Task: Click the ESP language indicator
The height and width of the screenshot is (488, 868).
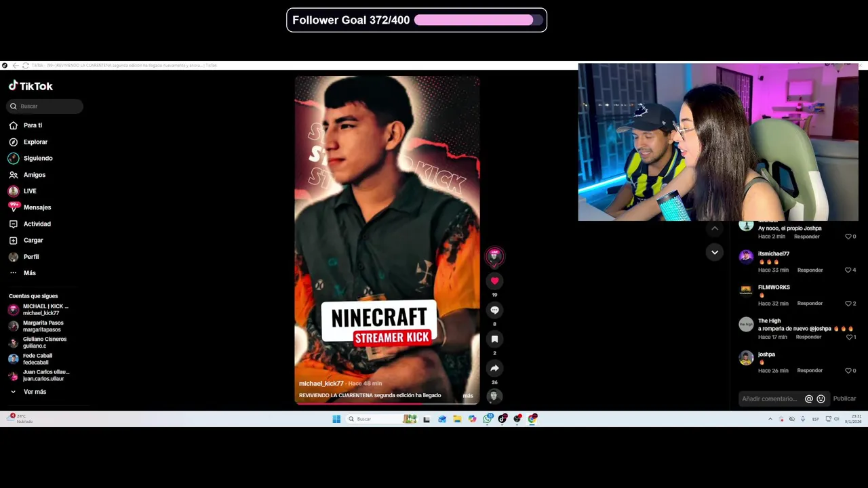Action: tap(816, 419)
